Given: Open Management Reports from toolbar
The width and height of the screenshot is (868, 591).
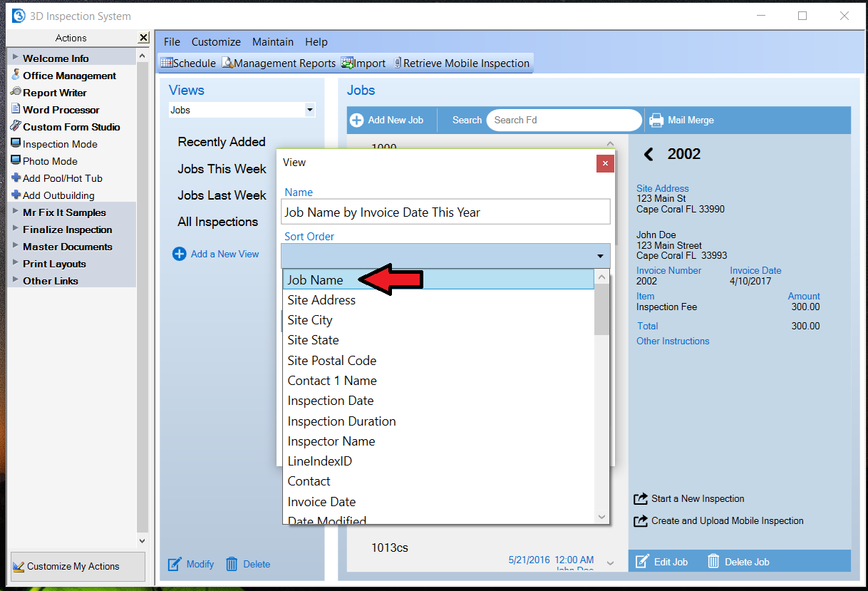Looking at the screenshot, I should tap(278, 63).
